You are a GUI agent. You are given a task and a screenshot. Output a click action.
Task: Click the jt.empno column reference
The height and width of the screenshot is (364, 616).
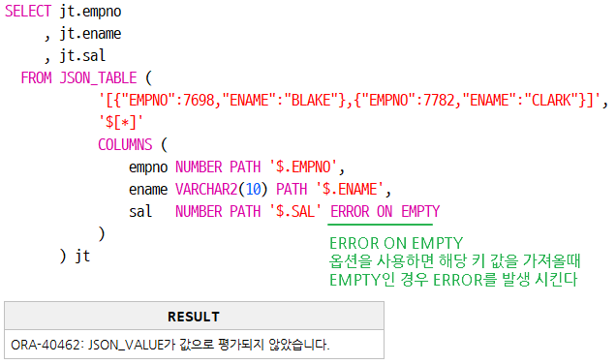(x=90, y=12)
